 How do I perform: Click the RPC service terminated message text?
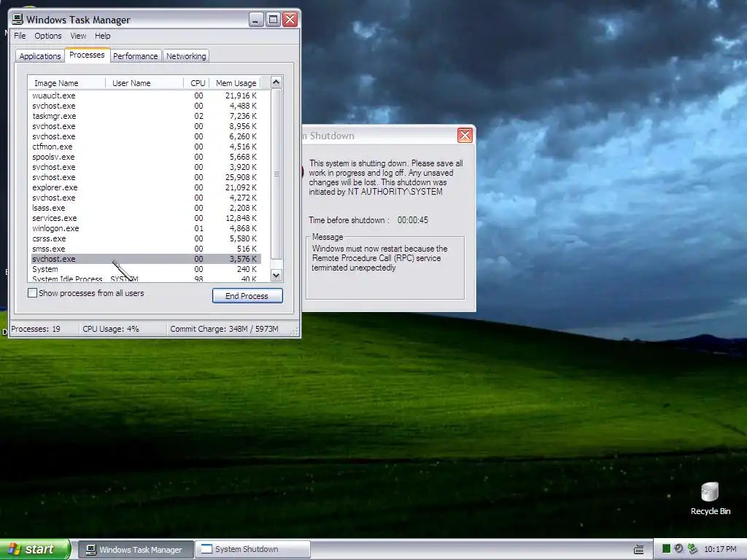click(379, 258)
